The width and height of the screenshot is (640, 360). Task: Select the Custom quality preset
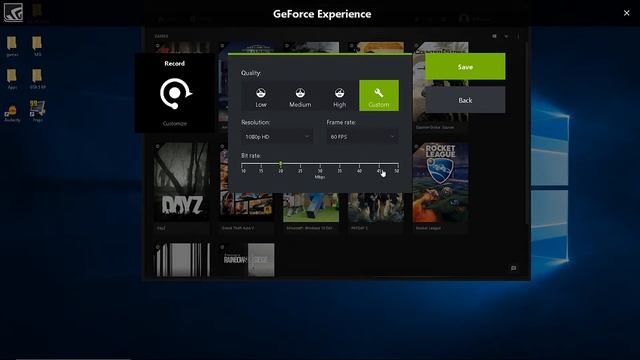pyautogui.click(x=379, y=96)
